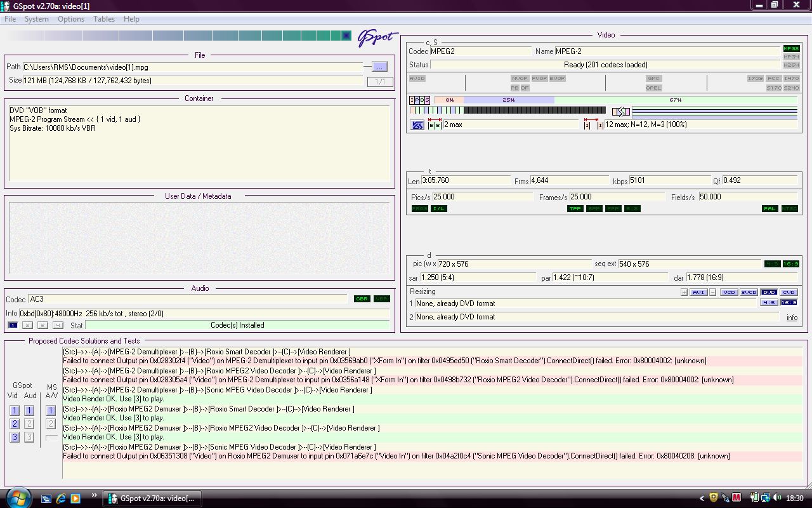
Task: Click the S240 indicator badge
Action: 791,88
